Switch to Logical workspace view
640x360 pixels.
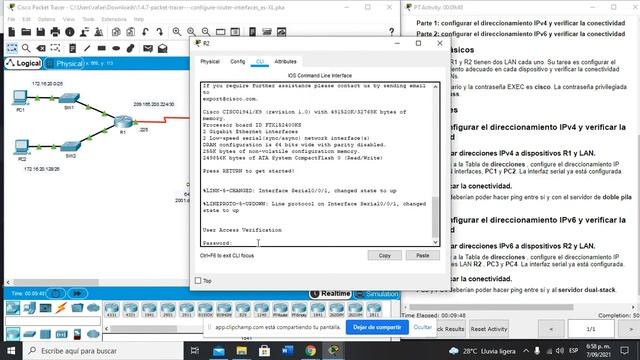24,63
